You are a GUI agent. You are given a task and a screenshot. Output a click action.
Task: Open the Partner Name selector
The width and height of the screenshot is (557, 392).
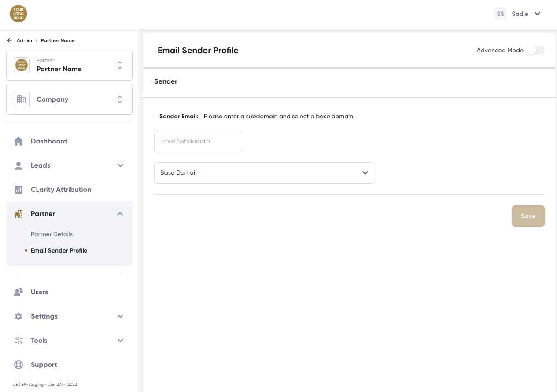[x=69, y=65]
